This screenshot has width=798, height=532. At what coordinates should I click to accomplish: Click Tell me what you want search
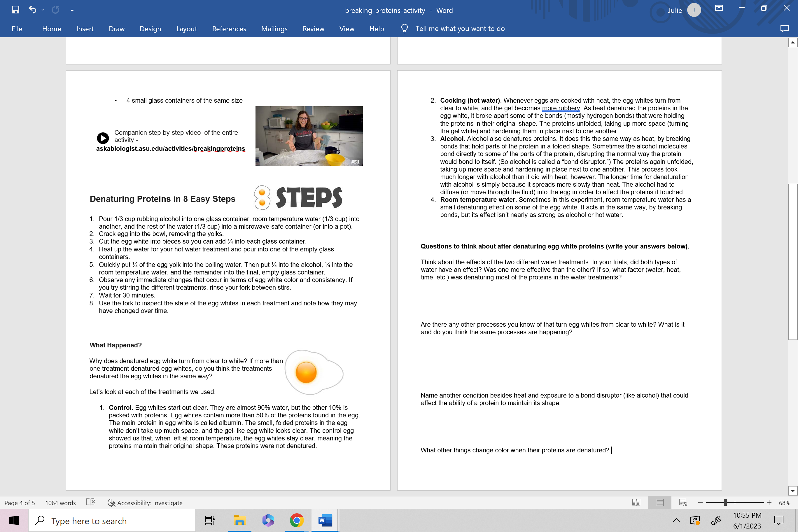[460, 29]
